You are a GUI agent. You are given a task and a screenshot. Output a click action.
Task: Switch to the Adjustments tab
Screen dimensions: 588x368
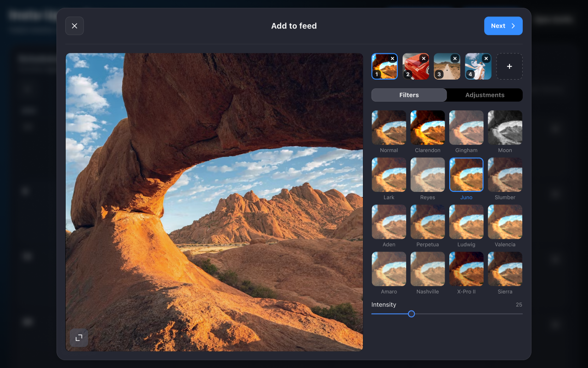pos(485,95)
